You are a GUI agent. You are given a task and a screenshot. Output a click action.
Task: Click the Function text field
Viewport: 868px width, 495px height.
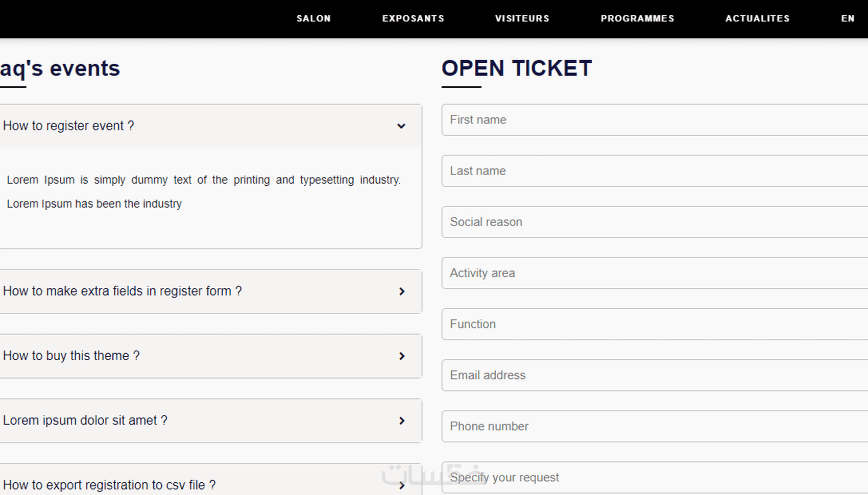[x=654, y=324]
